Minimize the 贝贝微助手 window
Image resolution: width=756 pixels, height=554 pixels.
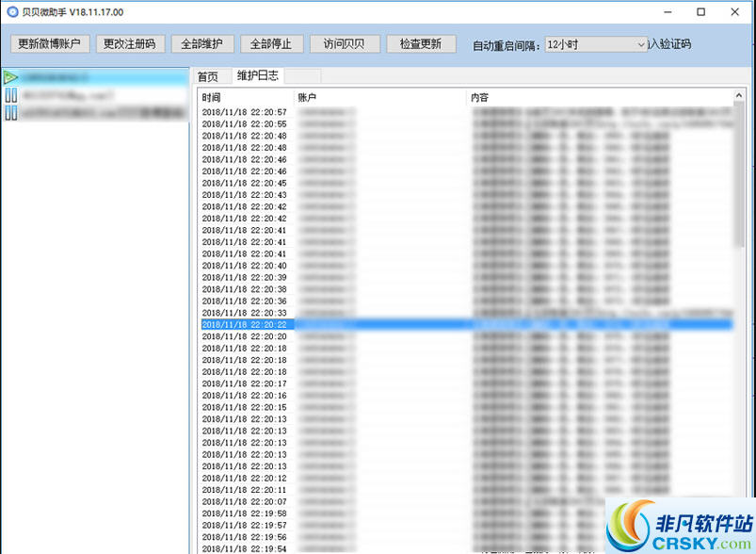pos(668,12)
